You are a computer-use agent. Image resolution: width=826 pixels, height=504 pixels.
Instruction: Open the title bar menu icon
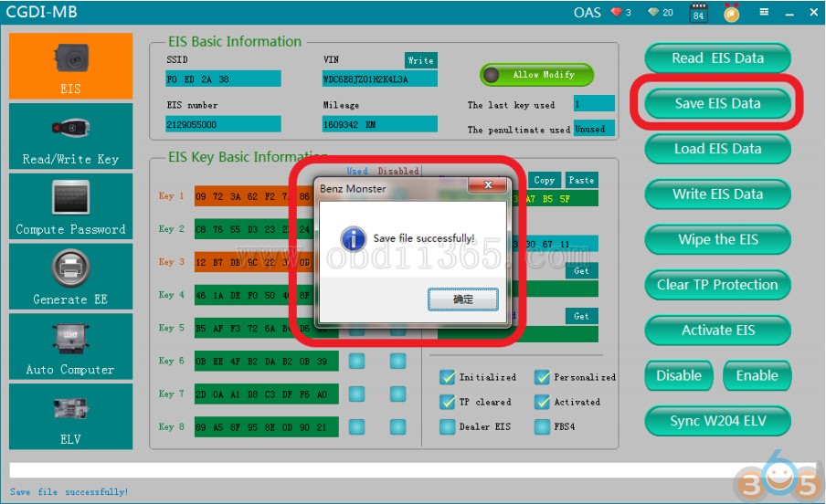(x=764, y=12)
